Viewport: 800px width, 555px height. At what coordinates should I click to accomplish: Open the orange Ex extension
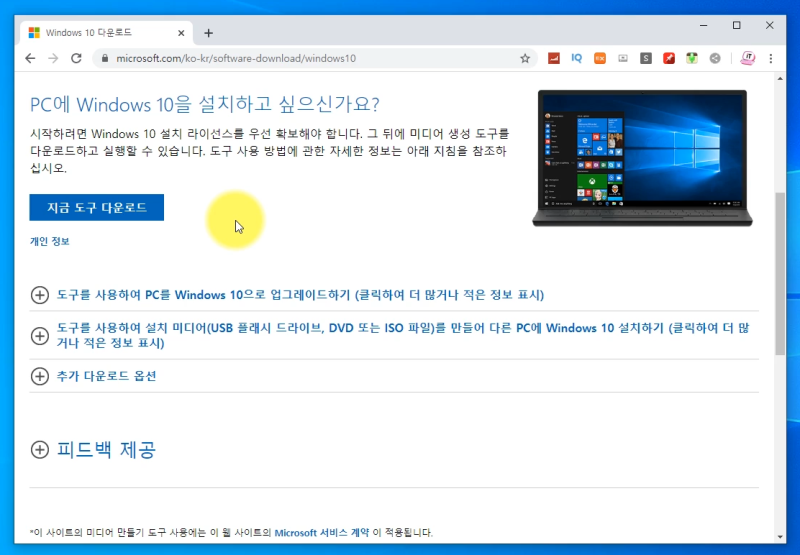tap(599, 58)
